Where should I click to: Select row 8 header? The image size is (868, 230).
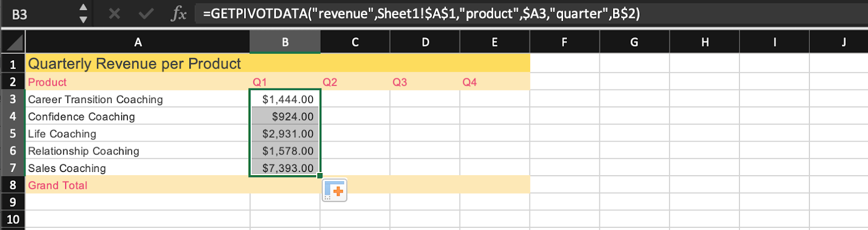tap(12, 185)
